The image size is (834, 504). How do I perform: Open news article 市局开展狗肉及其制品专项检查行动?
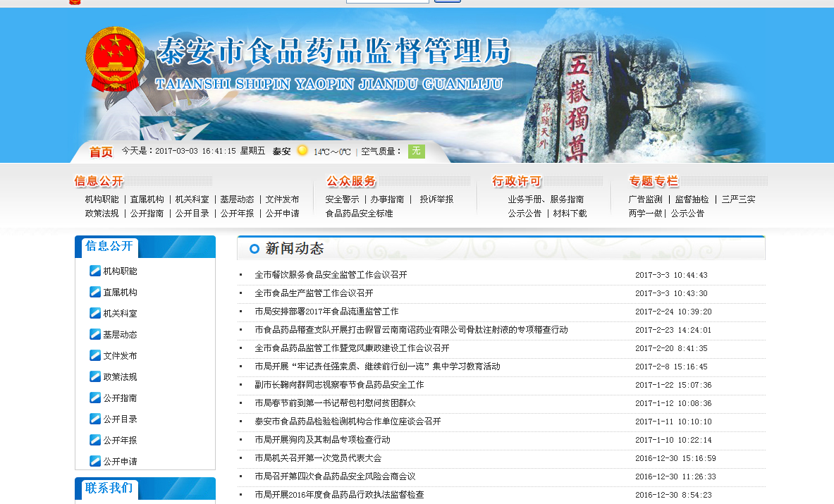tap(322, 440)
